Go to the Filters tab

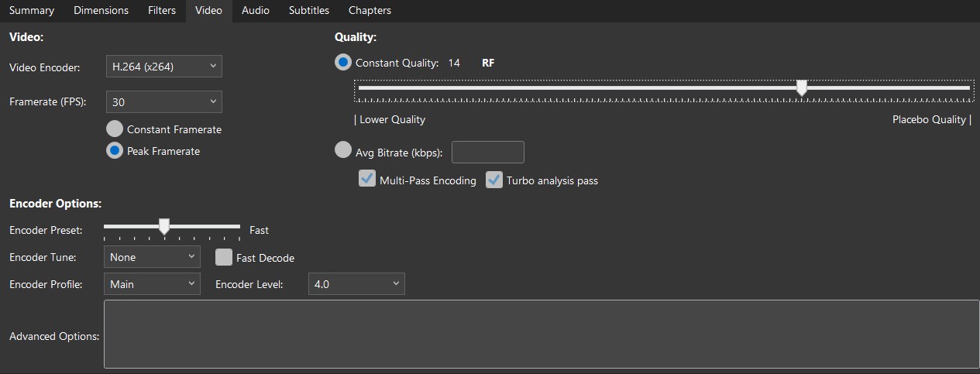click(162, 11)
